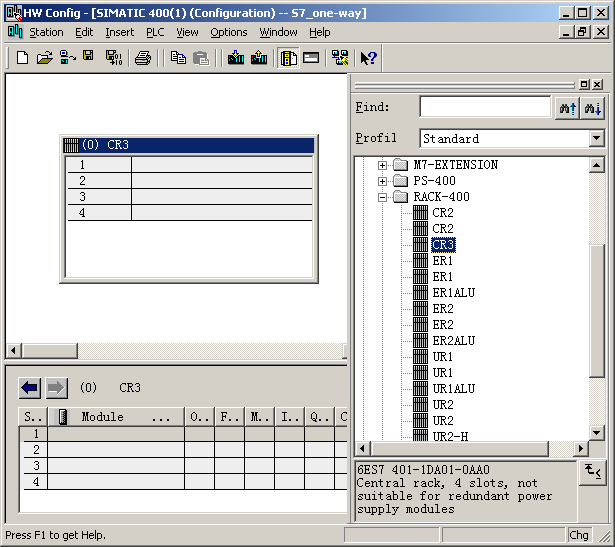
Task: Click inside the Find input field
Action: pyautogui.click(x=485, y=107)
